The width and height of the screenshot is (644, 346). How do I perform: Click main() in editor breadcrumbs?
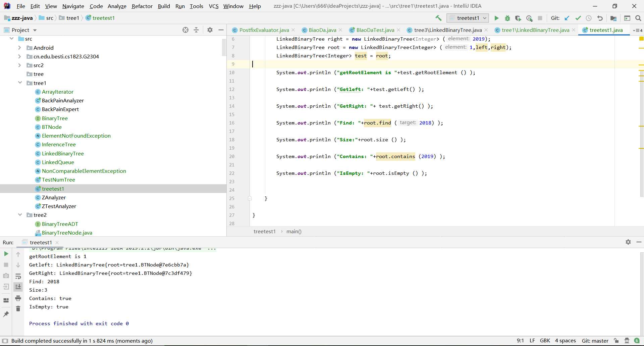294,231
